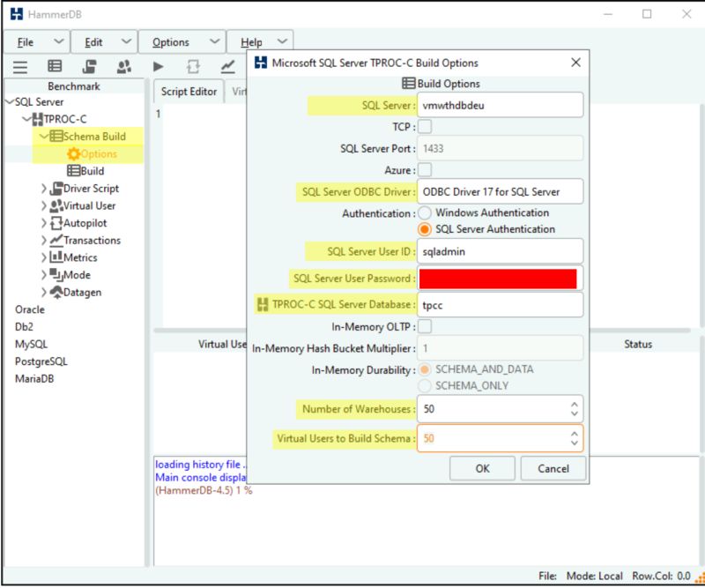Expand the Autopilot tree node

[43, 223]
